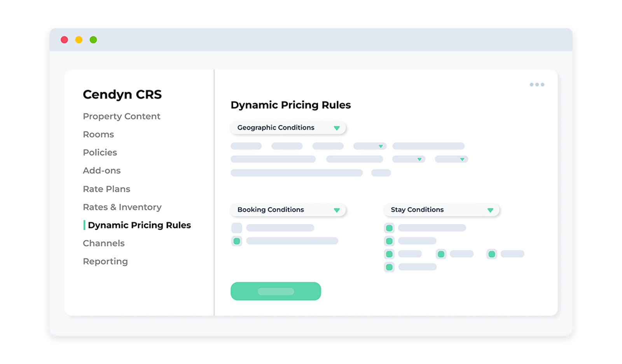
Task: Open the Booking Conditions dropdown
Action: (x=288, y=210)
